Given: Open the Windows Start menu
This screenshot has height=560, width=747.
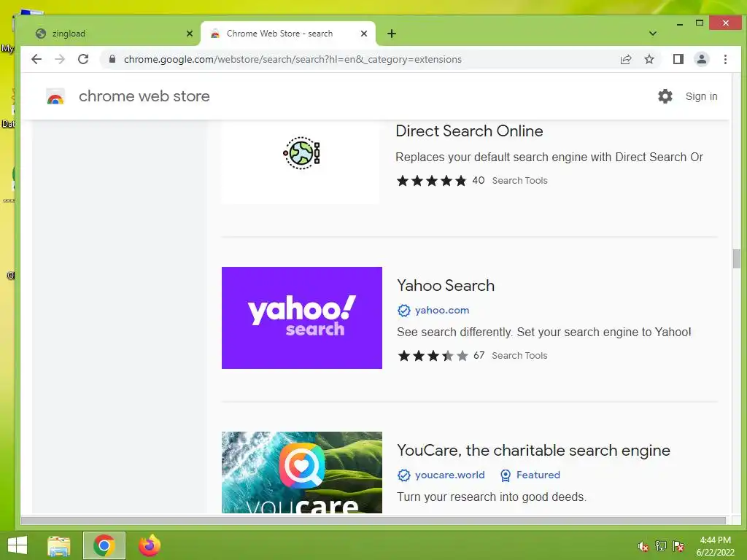Looking at the screenshot, I should point(18,545).
